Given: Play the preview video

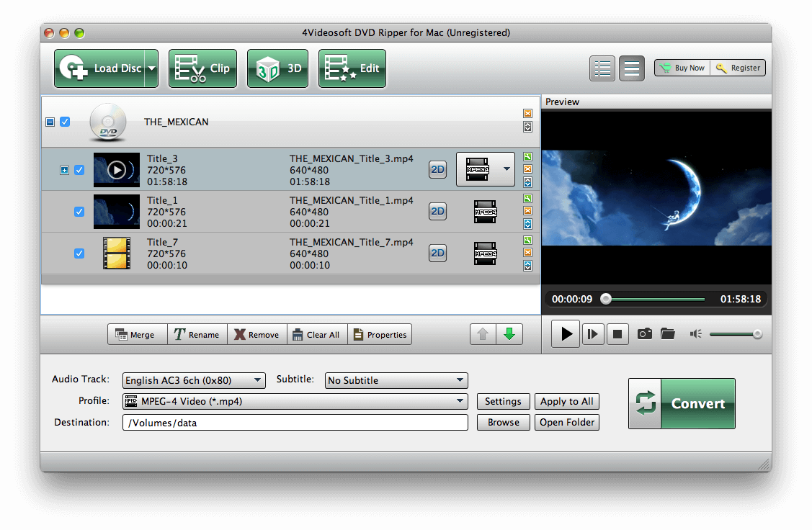Looking at the screenshot, I should (565, 334).
